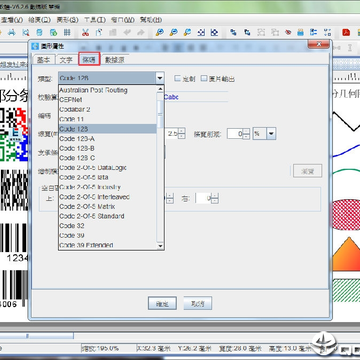Viewport: 360px width, 360px height.
Task: Select the red-outlined 條碼 tab
Action: coord(89,59)
